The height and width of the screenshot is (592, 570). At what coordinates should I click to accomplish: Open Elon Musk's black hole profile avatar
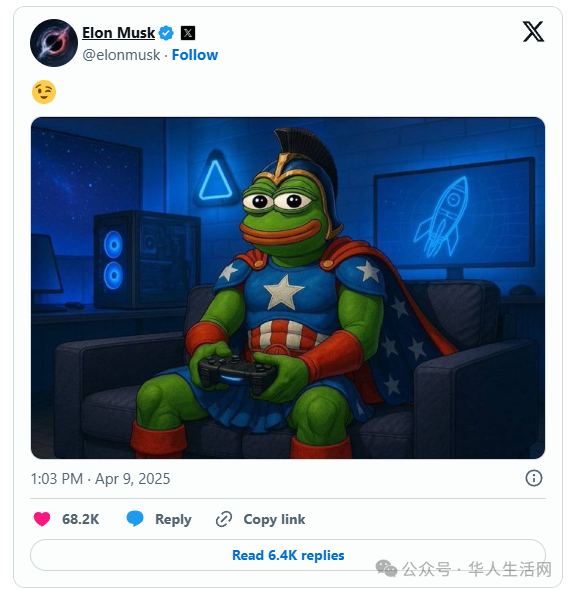point(54,43)
